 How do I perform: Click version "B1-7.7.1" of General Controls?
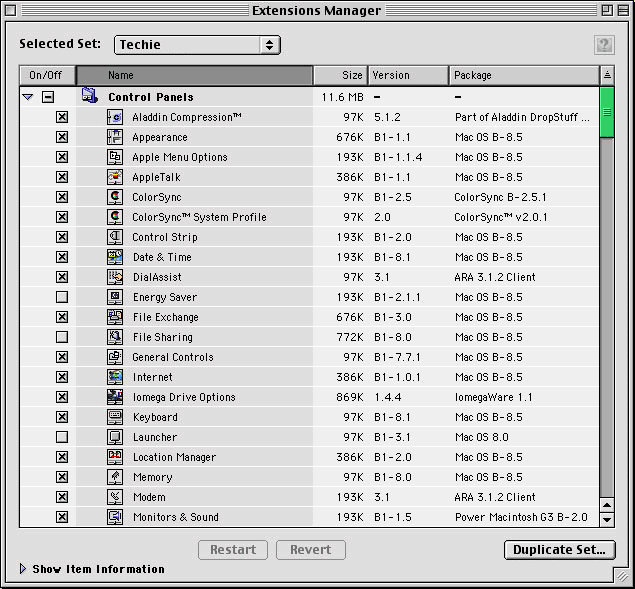tap(397, 357)
